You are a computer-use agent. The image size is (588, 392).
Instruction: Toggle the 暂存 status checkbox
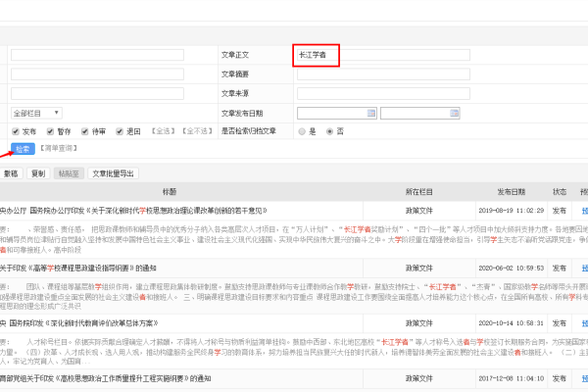point(50,131)
